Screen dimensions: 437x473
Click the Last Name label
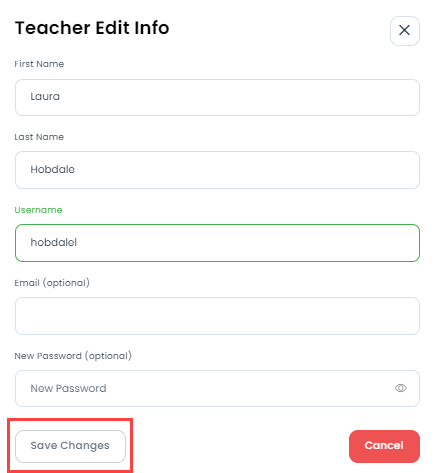pos(39,137)
